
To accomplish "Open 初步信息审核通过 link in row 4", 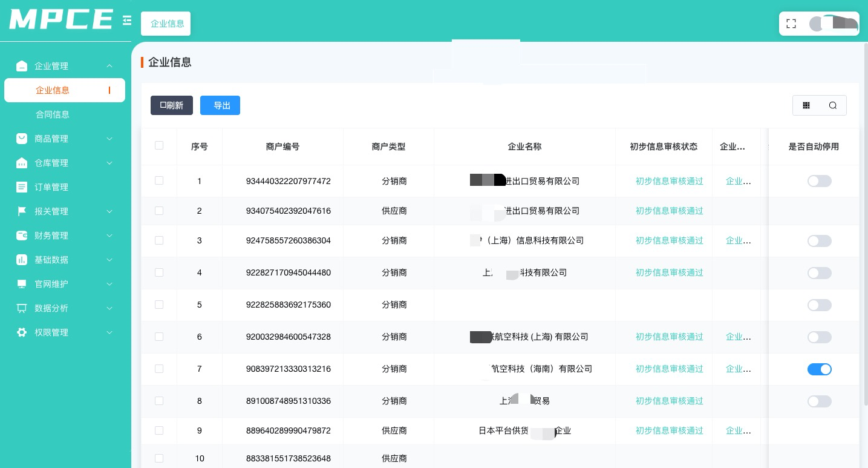I will point(670,272).
